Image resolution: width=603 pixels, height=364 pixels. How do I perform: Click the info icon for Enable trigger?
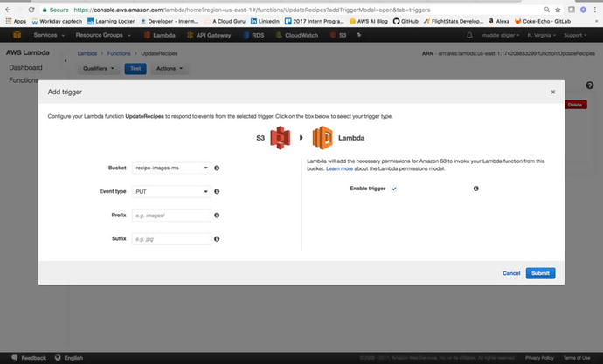click(475, 189)
